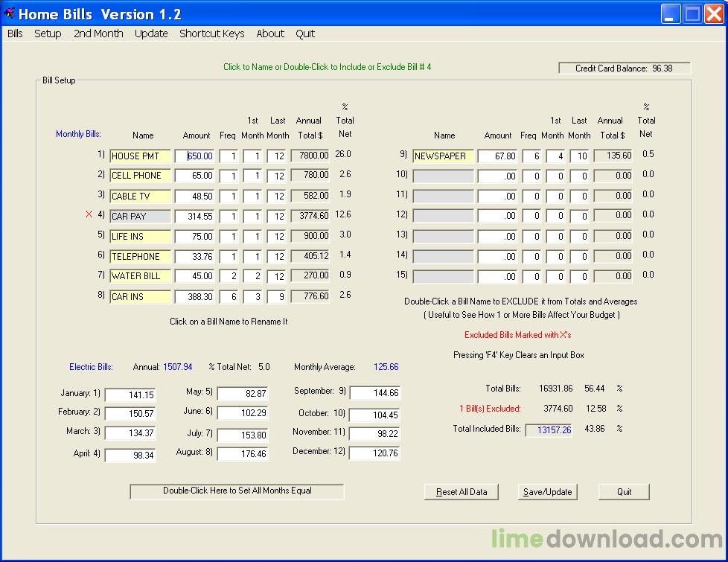The width and height of the screenshot is (728, 562).
Task: Open the Shortcut Keys menu
Action: point(211,33)
